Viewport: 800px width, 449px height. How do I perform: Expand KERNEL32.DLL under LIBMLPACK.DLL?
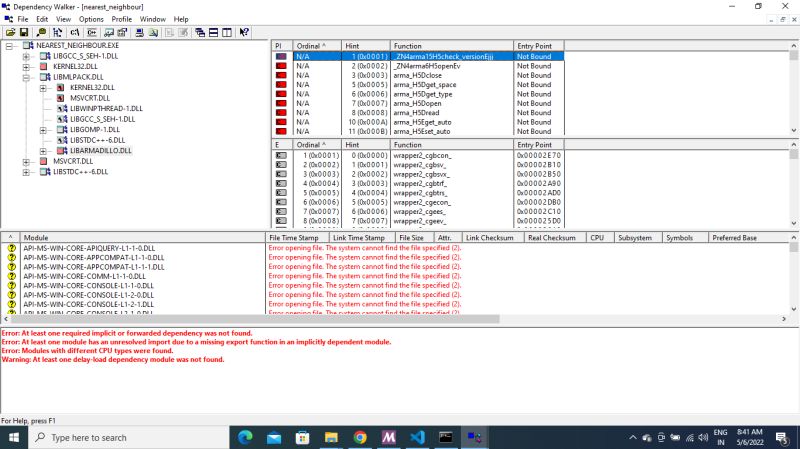pos(43,88)
